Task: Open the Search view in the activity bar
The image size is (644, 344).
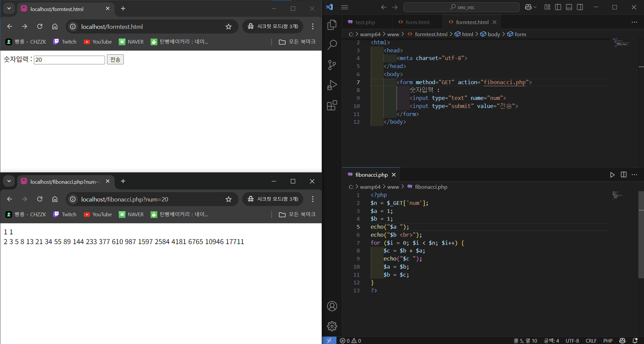Action: [x=332, y=45]
